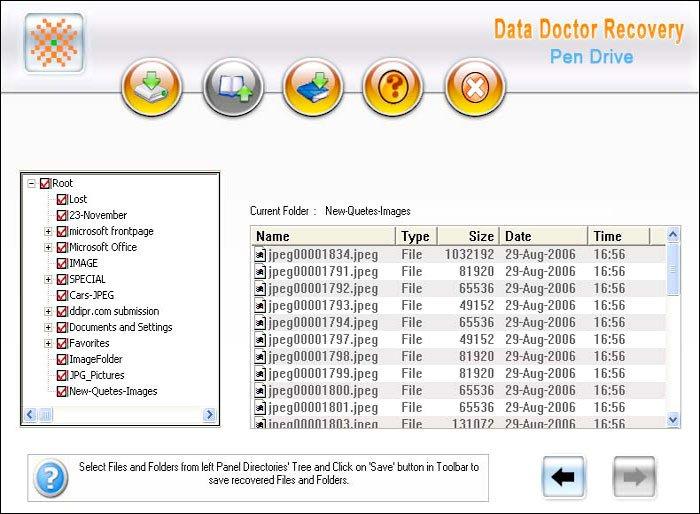Screen dimensions: 700x514
Task: Toggle the Lost folder checkbox
Action: coord(62,200)
